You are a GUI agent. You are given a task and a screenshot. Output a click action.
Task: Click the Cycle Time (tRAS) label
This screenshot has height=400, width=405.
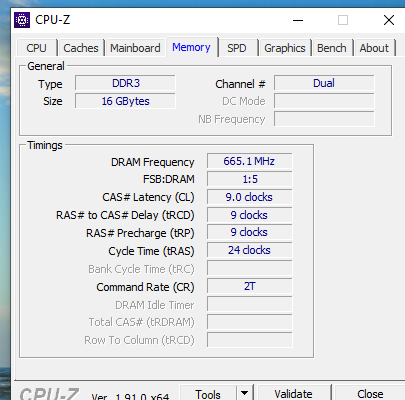[151, 251]
